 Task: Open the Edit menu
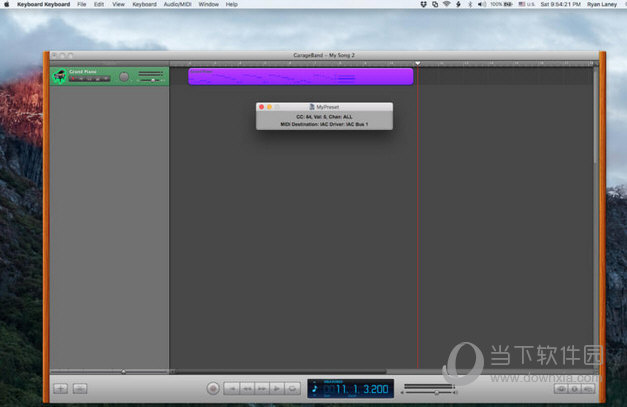pos(99,4)
